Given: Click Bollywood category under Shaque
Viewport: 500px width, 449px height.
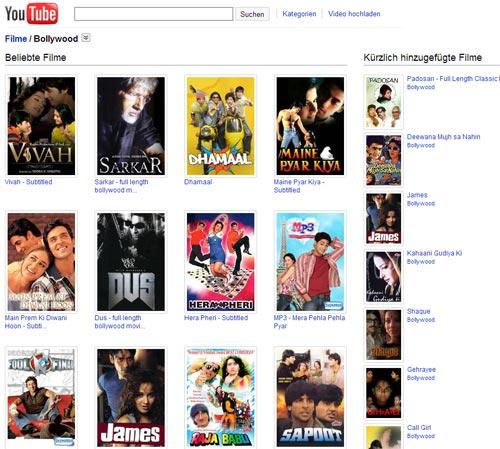Looking at the screenshot, I should coord(421,320).
